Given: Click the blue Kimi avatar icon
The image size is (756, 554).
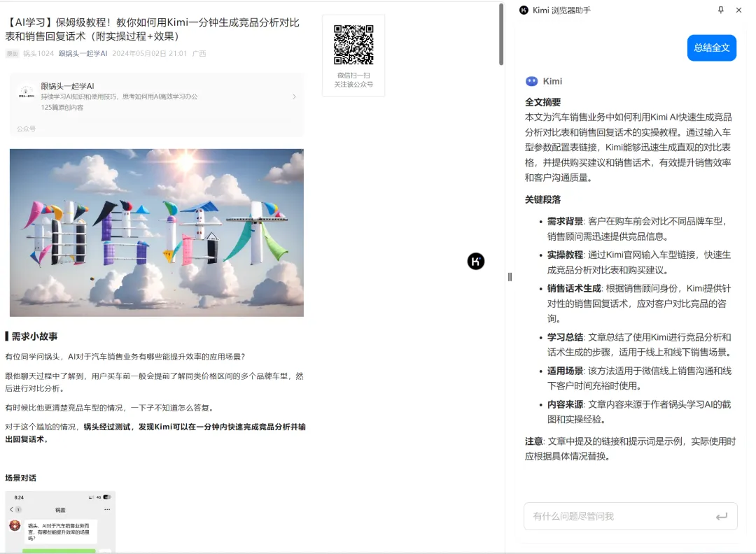Looking at the screenshot, I should tap(531, 81).
